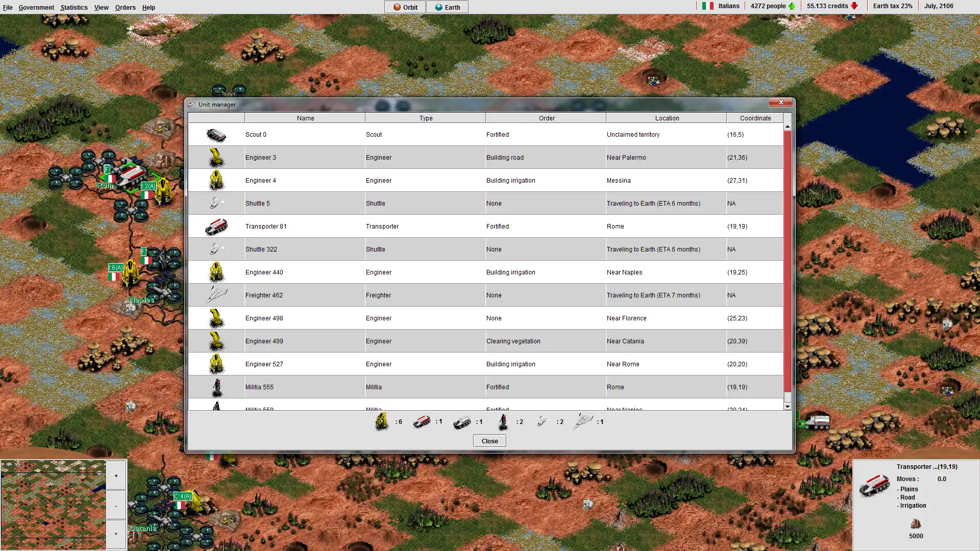Select Engineer 498 with no order
This screenshot has width=980, height=551.
coord(306,317)
